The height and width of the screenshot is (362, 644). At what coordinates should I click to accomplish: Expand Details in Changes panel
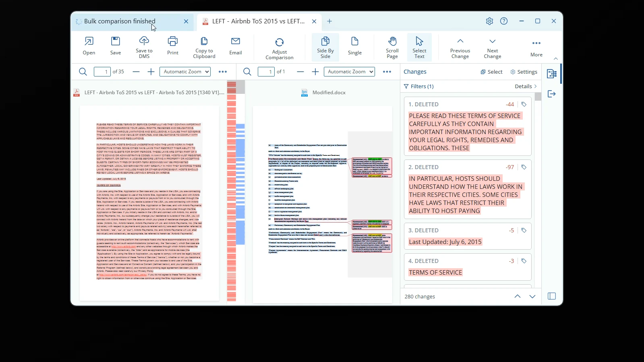coord(526,86)
